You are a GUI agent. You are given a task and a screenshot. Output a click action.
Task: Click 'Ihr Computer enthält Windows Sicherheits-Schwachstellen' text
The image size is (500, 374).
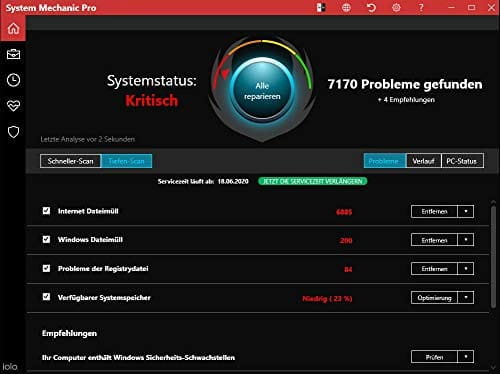click(x=138, y=358)
